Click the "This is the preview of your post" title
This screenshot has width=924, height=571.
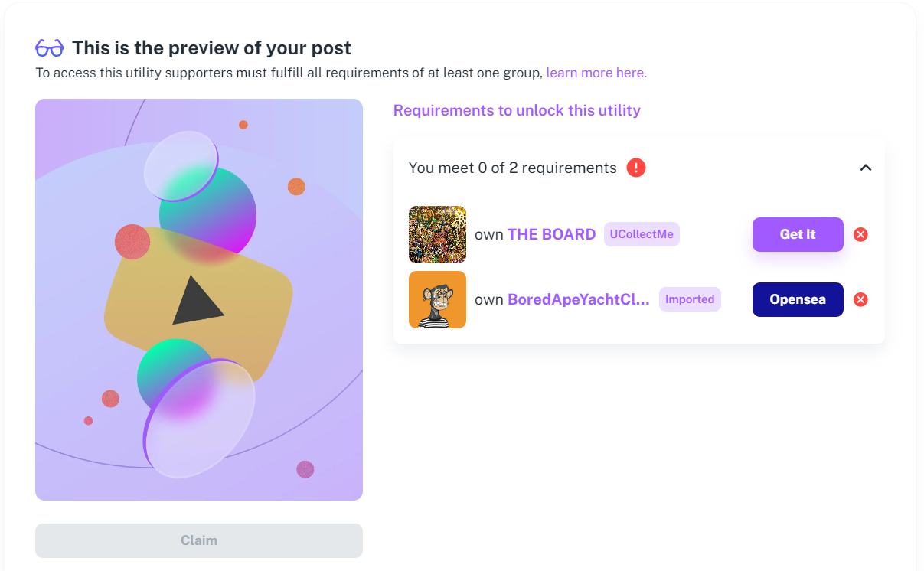211,48
